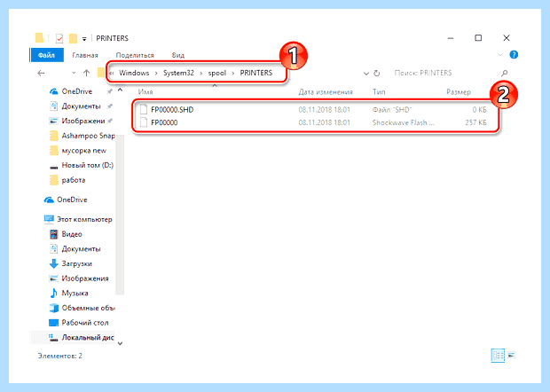Image resolution: width=550 pixels, height=392 pixels.
Task: Click the address bar folder icon
Action: point(101,73)
